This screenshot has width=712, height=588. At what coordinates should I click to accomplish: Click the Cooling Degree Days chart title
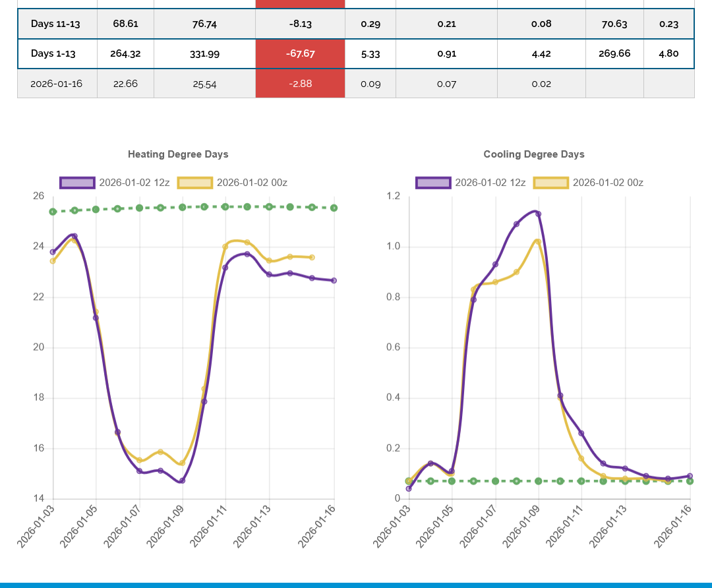(x=534, y=154)
